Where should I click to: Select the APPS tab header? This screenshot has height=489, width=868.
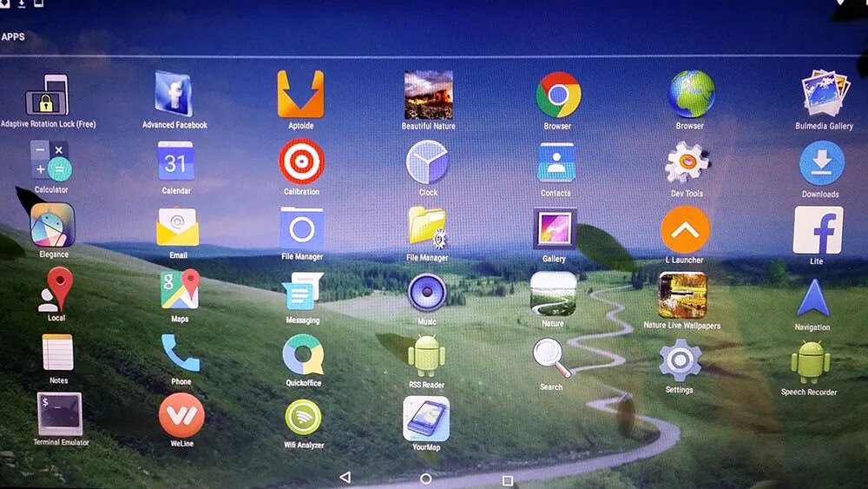click(x=13, y=37)
